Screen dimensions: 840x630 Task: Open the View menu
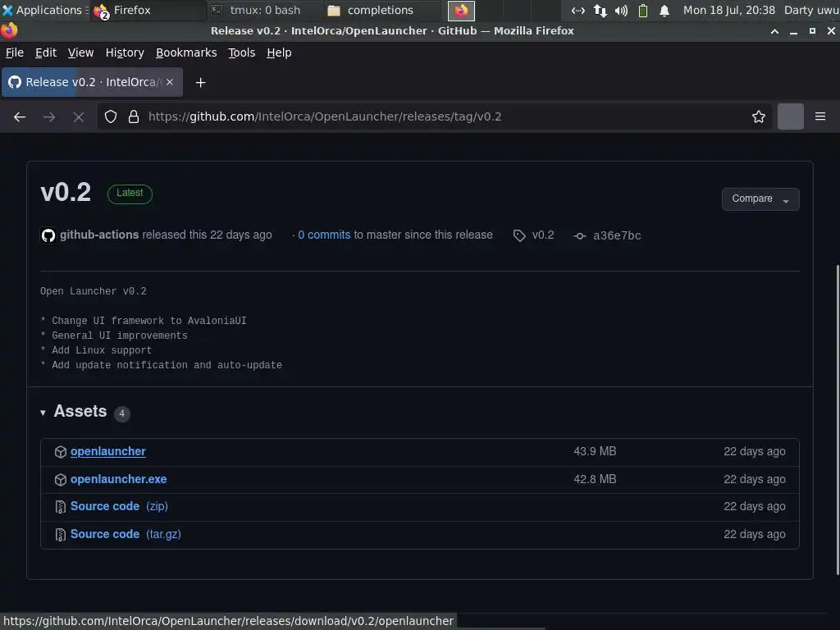click(x=80, y=52)
